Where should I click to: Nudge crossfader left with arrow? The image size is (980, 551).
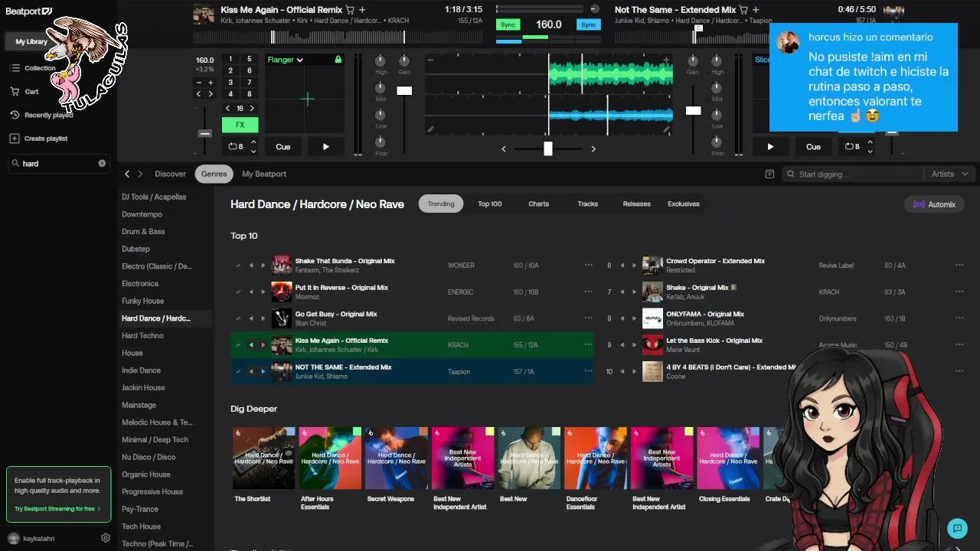point(503,149)
